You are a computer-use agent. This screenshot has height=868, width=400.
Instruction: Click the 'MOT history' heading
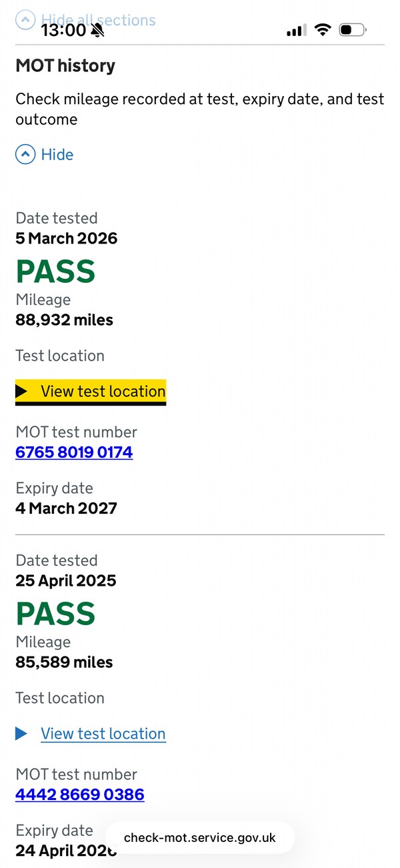pos(65,65)
